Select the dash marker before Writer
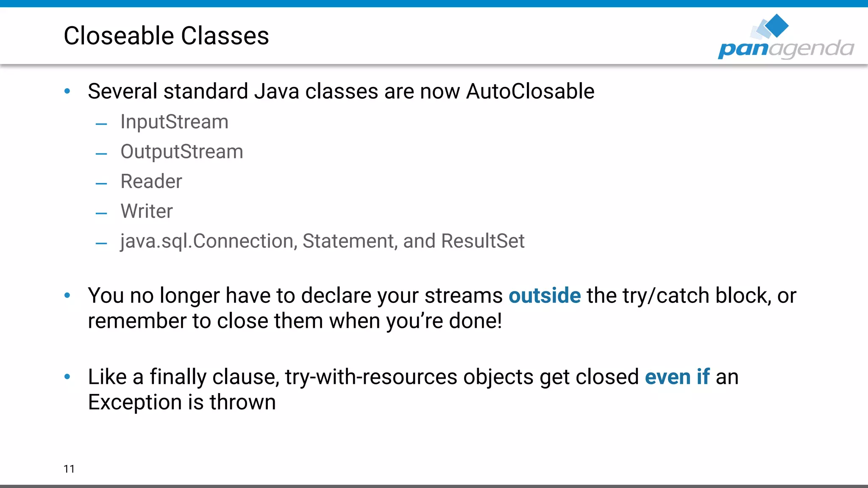The width and height of the screenshot is (868, 488). coord(101,213)
